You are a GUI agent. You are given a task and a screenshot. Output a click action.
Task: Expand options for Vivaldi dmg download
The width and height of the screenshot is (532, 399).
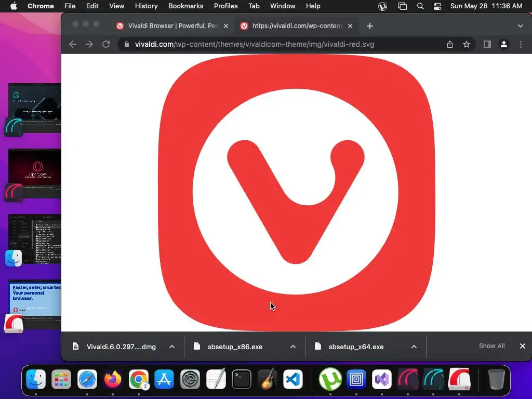pos(172,347)
